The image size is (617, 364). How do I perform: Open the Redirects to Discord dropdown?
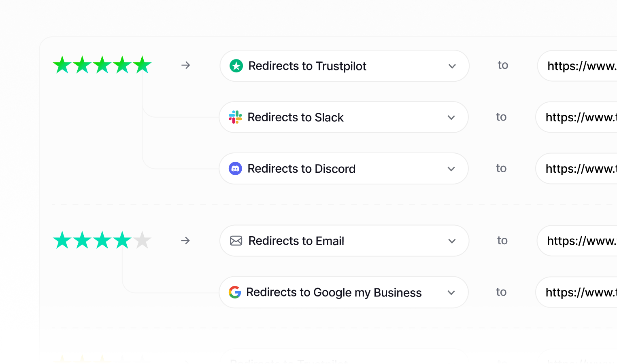[344, 169]
